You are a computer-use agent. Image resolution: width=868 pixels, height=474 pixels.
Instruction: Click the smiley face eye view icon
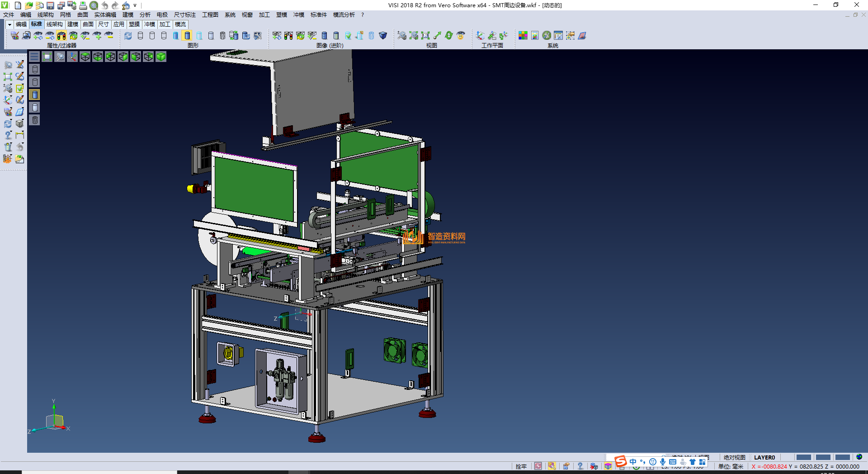click(461, 36)
